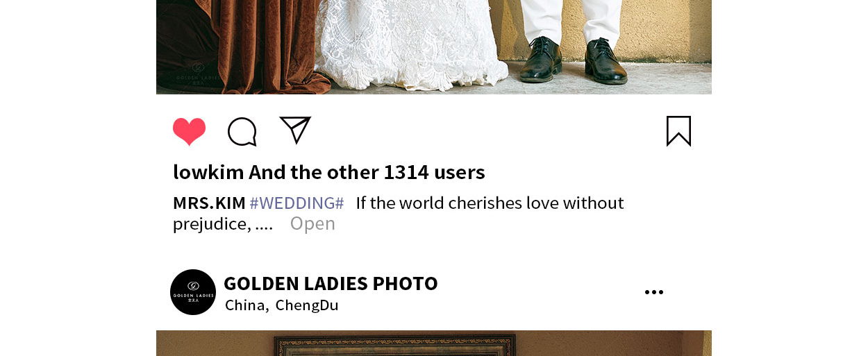
Task: Unlike the post via red heart icon
Action: tap(189, 132)
